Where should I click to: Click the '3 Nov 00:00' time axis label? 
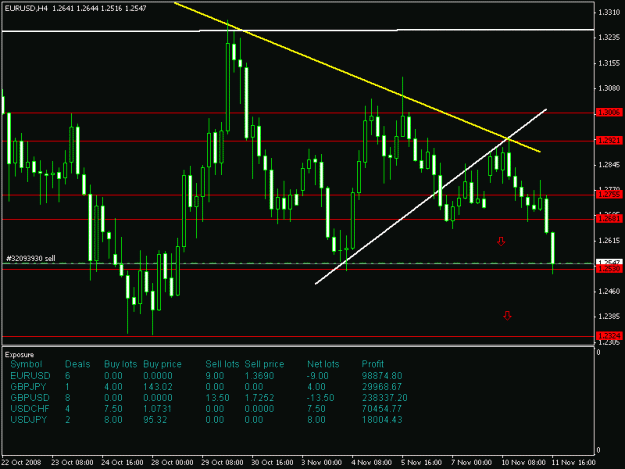tap(322, 462)
